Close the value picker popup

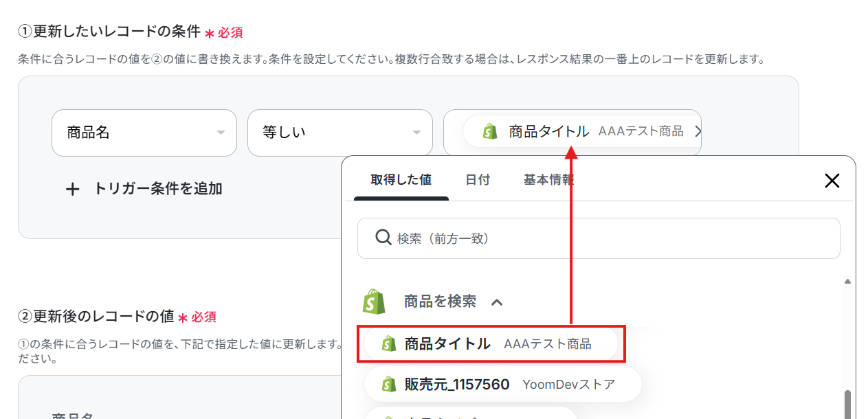(x=832, y=181)
